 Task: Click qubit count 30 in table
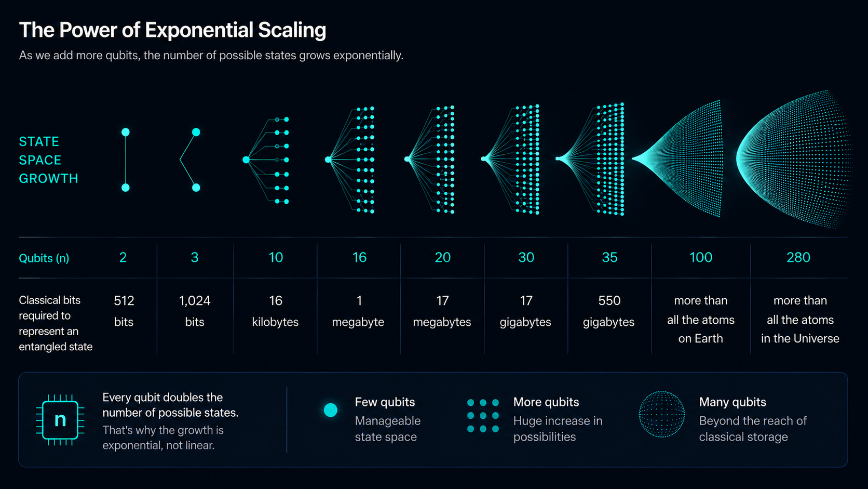pos(526,257)
